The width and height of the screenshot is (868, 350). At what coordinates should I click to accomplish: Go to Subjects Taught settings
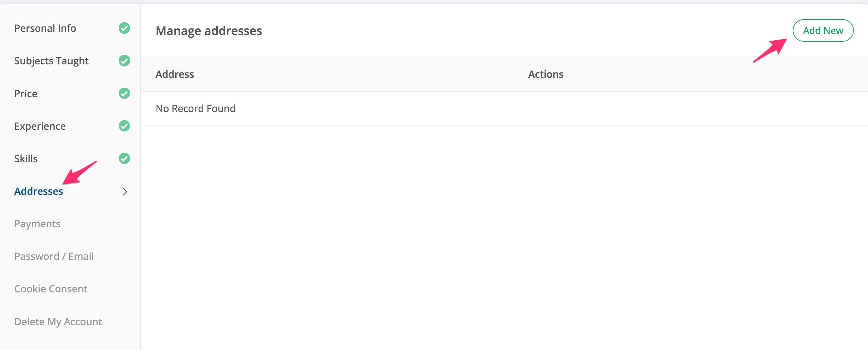point(51,61)
